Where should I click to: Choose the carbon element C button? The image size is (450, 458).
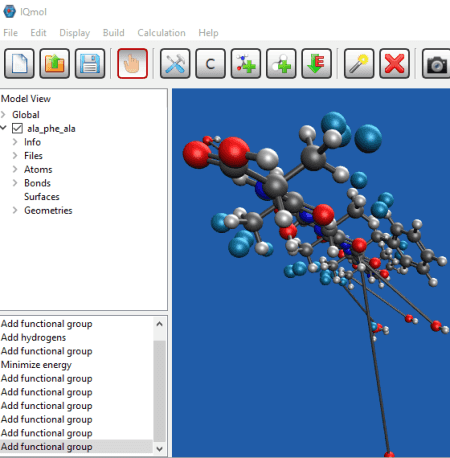(210, 63)
